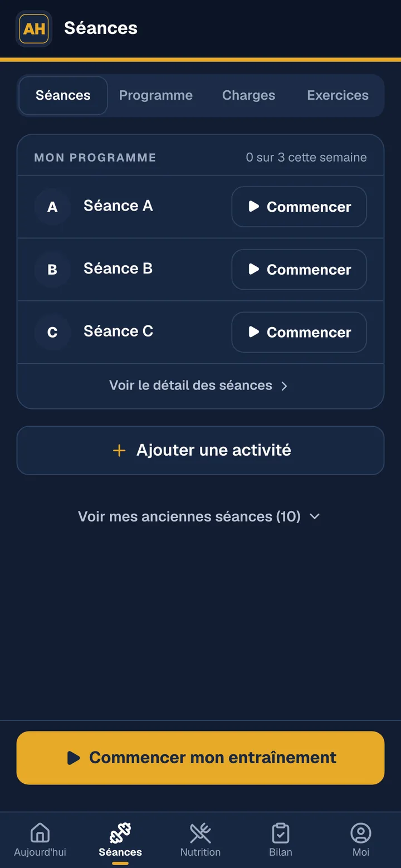Click the circle A badge for Séance A
This screenshot has height=868, width=401.
coord(52,207)
